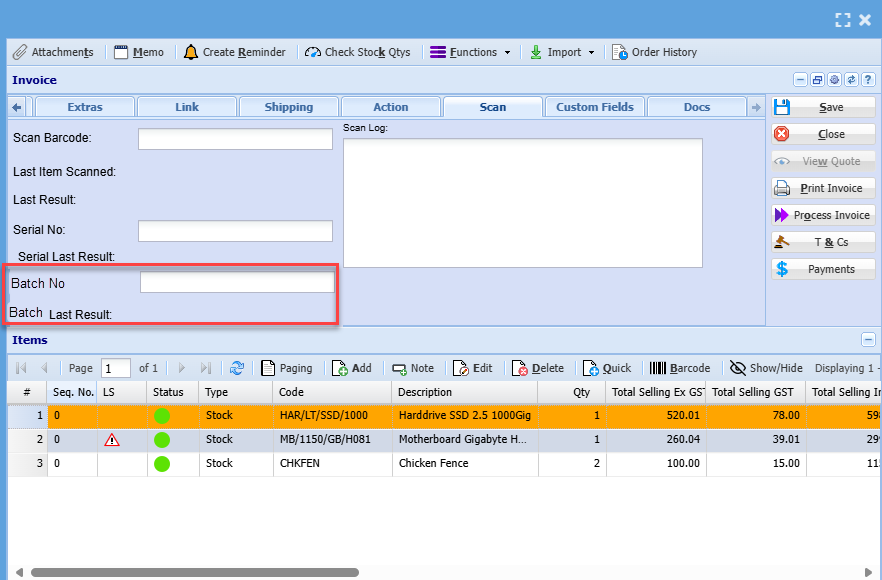The height and width of the screenshot is (580, 882).
Task: Open the Functions dropdown menu
Action: (471, 52)
